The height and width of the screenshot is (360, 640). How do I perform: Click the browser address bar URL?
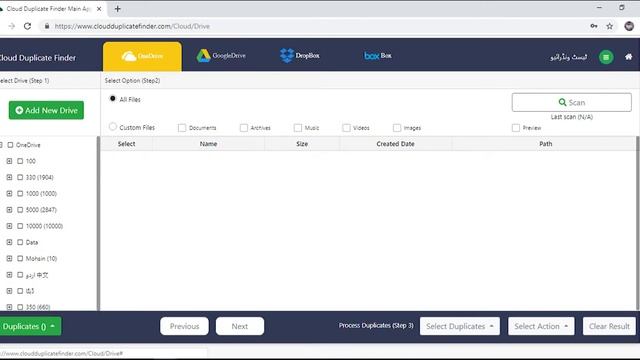point(132,26)
